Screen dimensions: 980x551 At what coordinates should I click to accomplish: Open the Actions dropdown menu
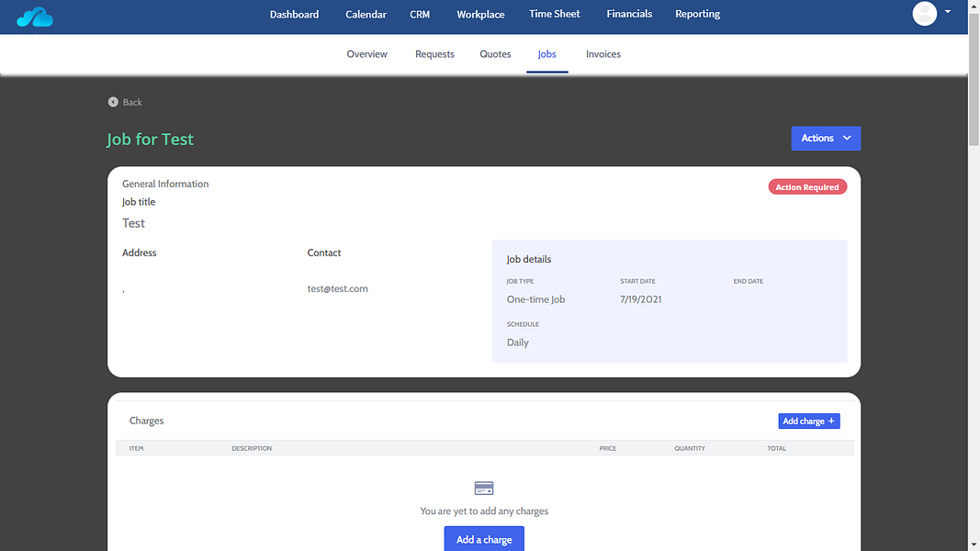[826, 138]
